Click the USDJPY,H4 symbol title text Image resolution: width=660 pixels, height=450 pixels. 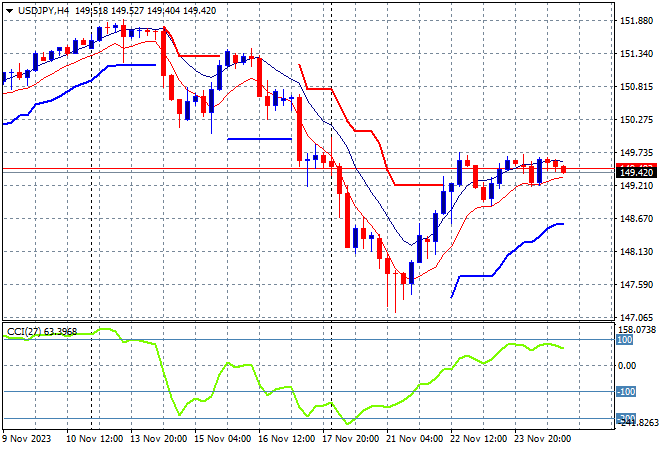click(x=43, y=11)
